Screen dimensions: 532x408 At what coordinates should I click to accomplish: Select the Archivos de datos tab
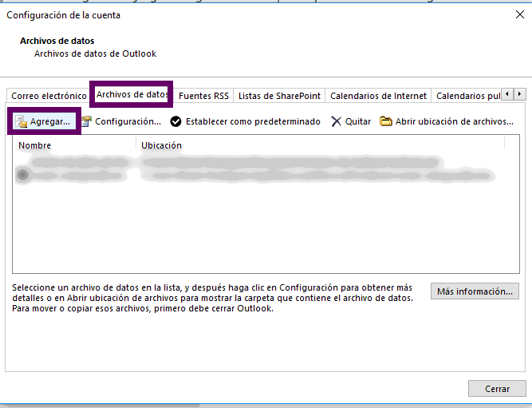click(132, 94)
